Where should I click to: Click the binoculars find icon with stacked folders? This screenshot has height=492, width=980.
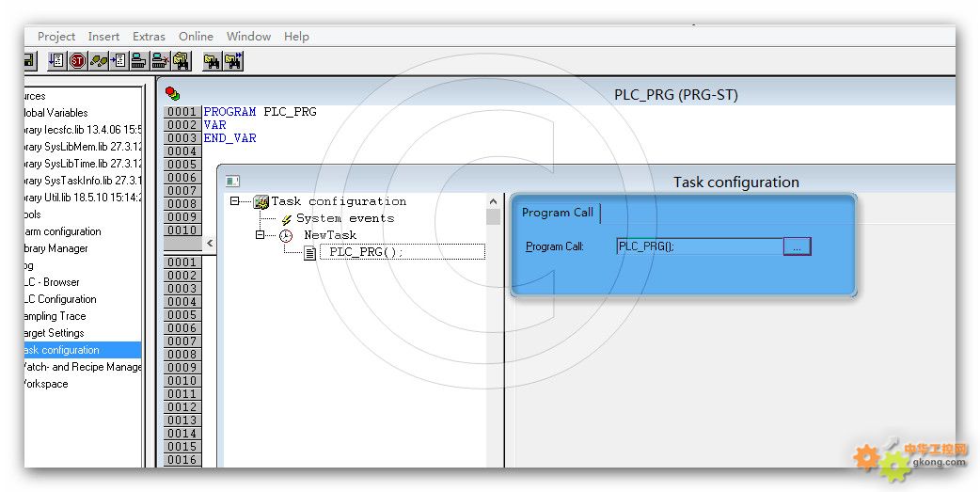tap(181, 61)
